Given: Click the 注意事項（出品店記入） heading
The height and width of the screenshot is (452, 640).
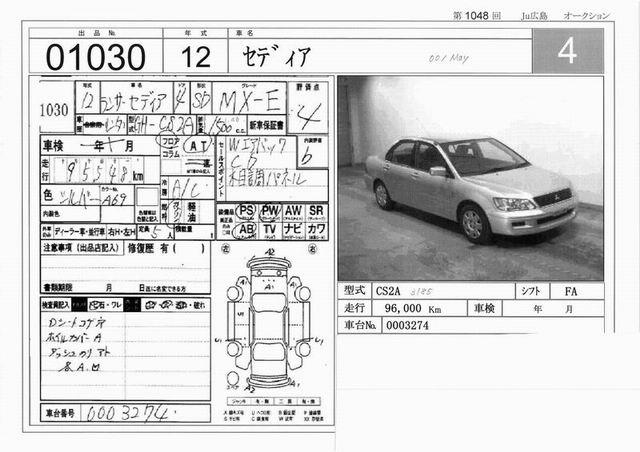Looking at the screenshot, I should point(82,248).
